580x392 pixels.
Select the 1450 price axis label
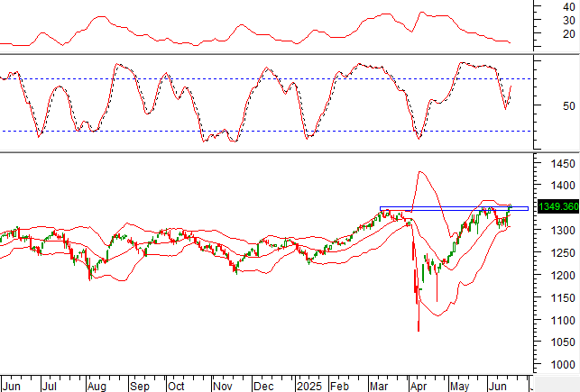(563, 164)
